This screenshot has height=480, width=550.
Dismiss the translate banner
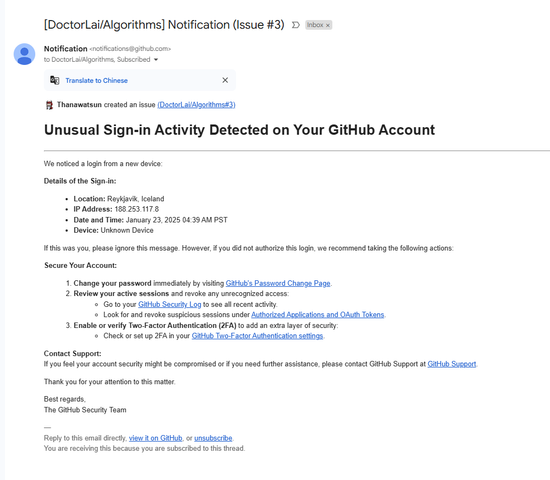tap(225, 80)
